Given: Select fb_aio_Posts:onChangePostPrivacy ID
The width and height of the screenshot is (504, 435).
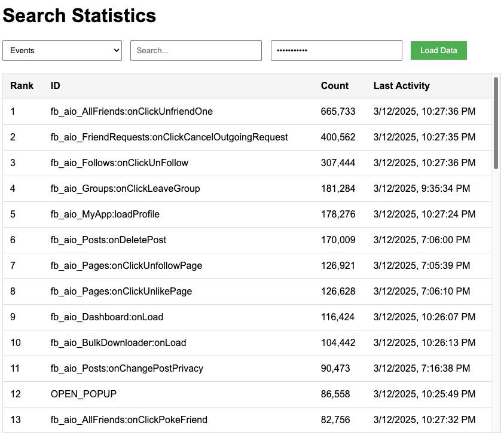Looking at the screenshot, I should pos(127,369).
